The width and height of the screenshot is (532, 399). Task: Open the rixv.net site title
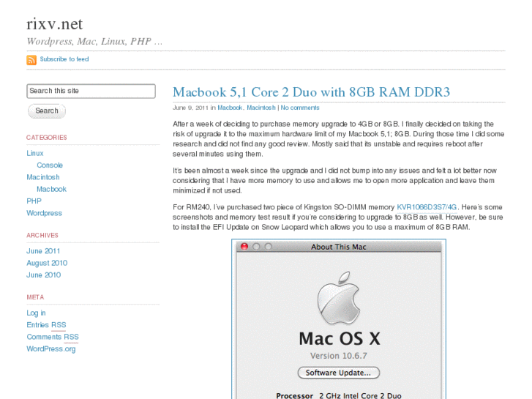(x=55, y=24)
